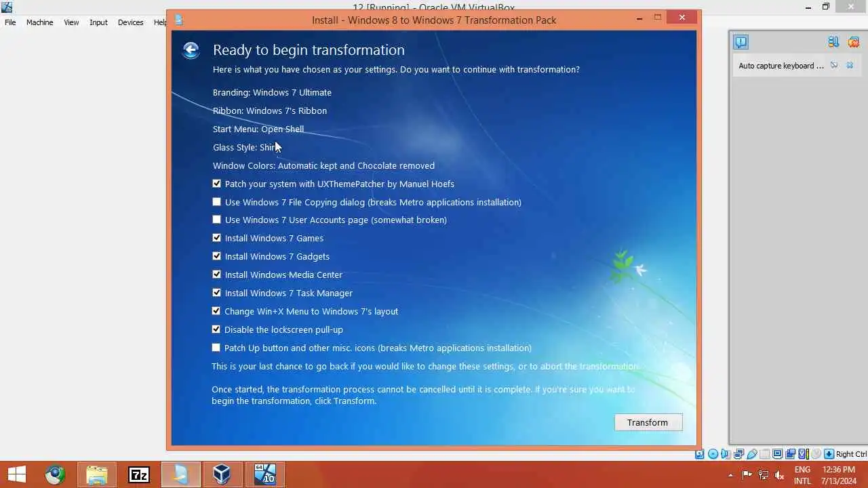868x488 pixels.
Task: Enable Use Windows 7 User Accounts page
Action: click(216, 220)
